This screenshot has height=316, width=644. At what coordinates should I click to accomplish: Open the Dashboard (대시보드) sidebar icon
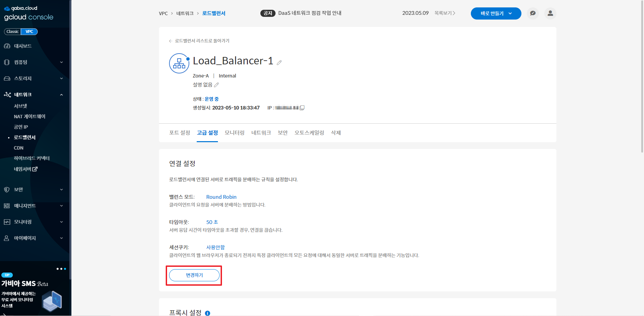7,46
